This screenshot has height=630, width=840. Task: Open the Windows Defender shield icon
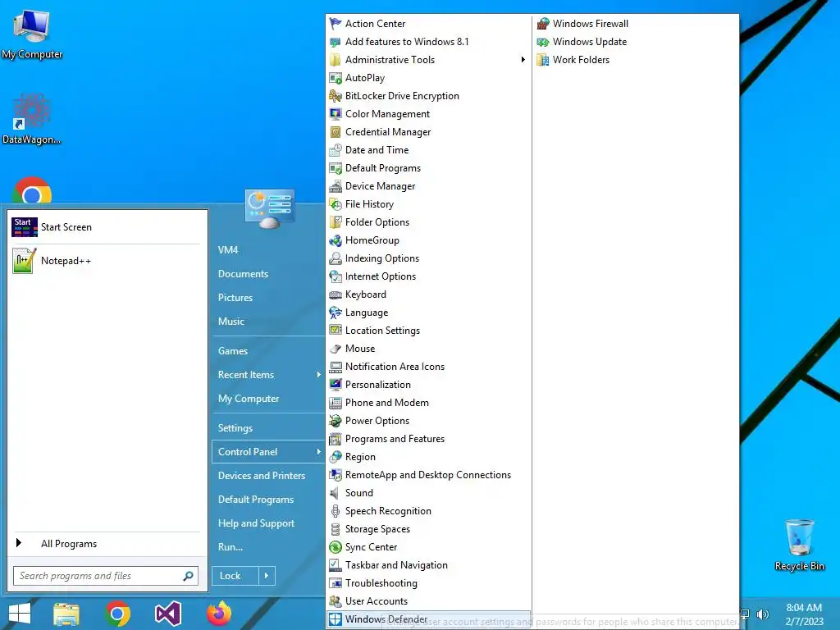tap(336, 619)
